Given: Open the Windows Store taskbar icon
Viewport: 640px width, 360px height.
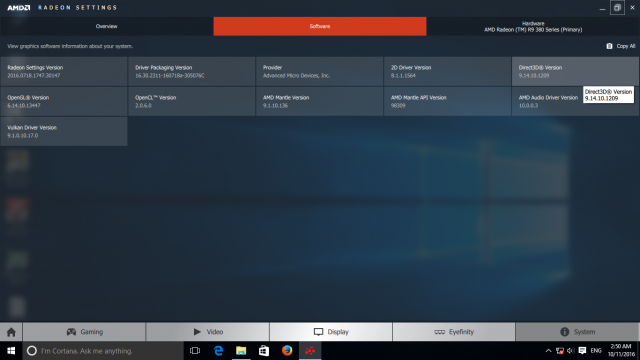Looking at the screenshot, I should click(264, 351).
